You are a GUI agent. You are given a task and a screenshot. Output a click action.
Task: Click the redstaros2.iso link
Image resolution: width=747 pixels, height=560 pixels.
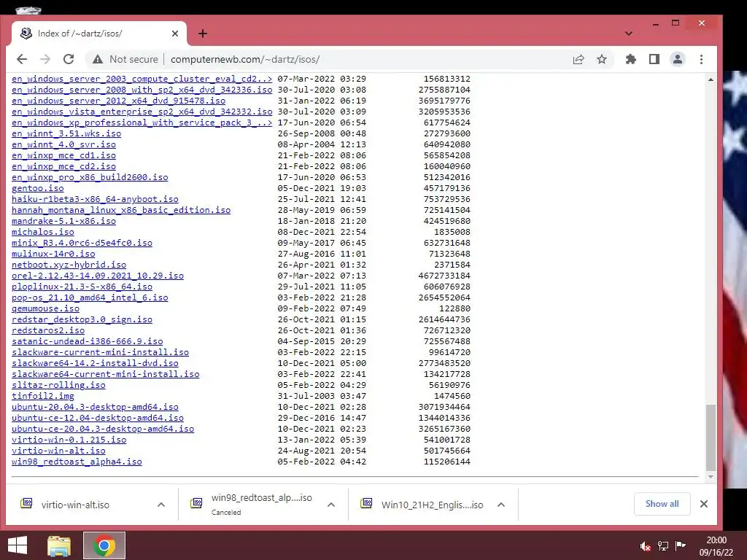(x=48, y=330)
